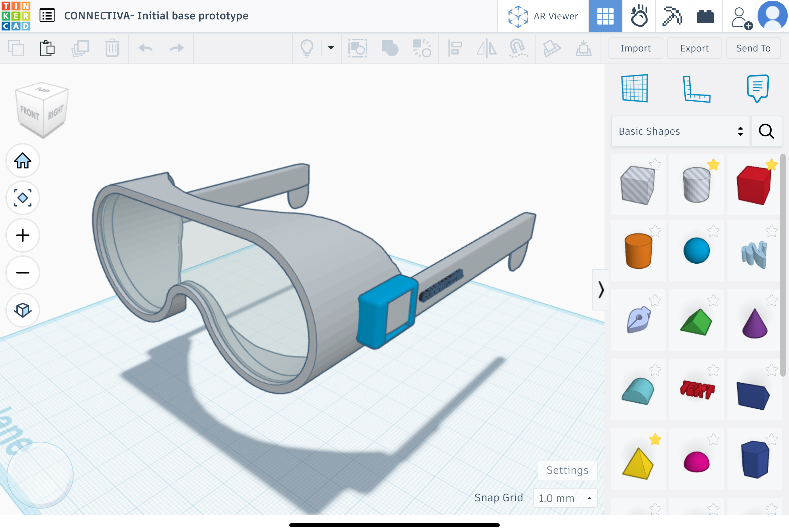Switch to orthographic view cube icon
789x532 pixels.
[x=23, y=310]
